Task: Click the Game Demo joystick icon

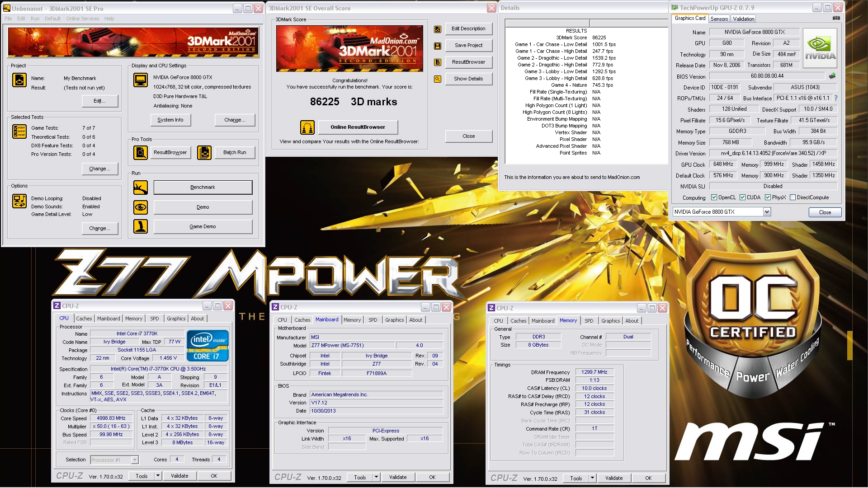Action: pos(141,226)
